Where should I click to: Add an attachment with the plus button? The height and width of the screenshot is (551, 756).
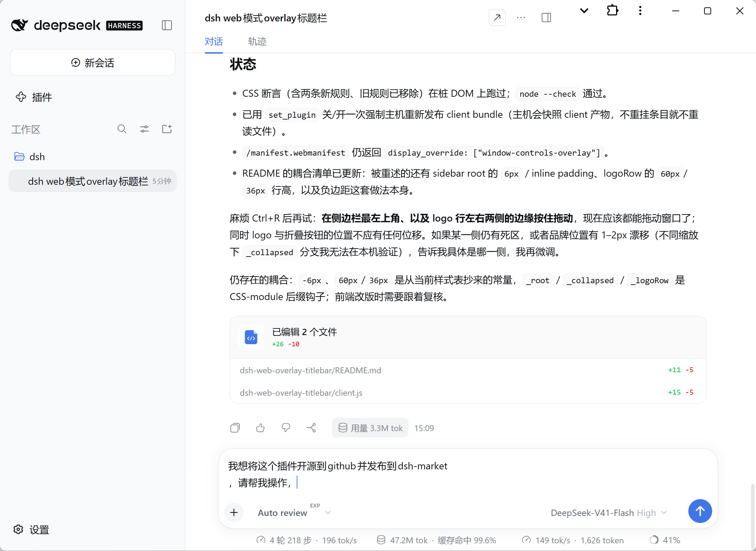[x=234, y=512]
